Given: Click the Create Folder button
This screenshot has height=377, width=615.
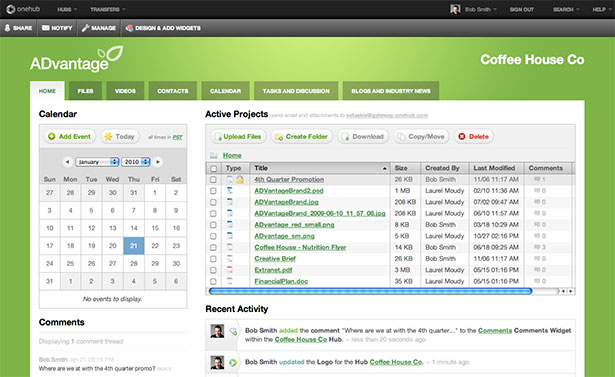Looking at the screenshot, I should coord(302,137).
